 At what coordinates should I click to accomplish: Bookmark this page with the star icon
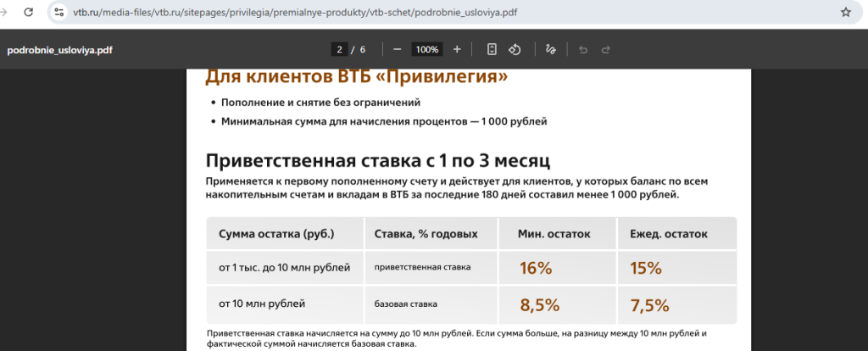click(x=845, y=13)
